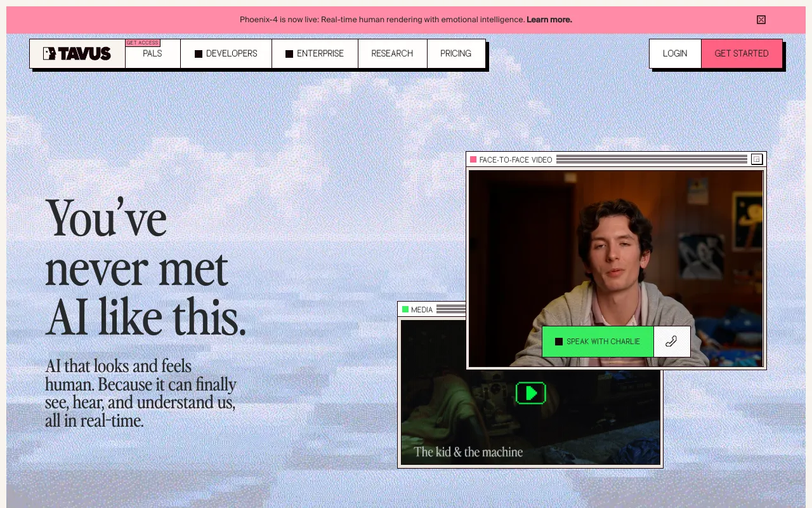812x508 pixels.
Task: Click the green square icon on the Media titlebar
Action: (405, 309)
